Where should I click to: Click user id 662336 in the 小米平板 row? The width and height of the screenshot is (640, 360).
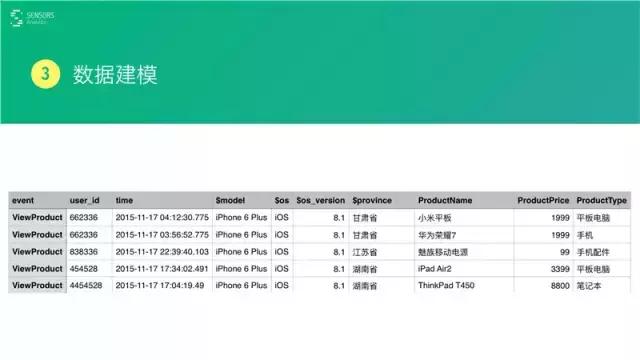pos(83,218)
